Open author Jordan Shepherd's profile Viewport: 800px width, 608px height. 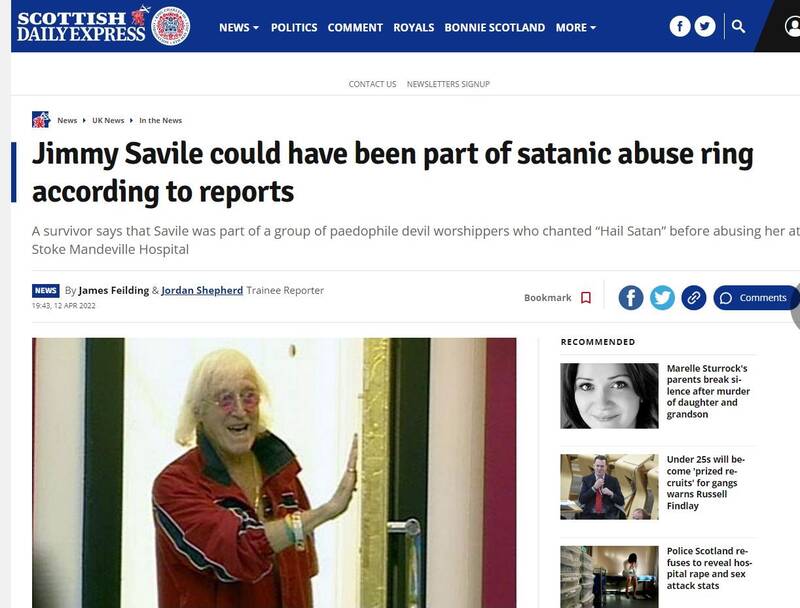pyautogui.click(x=202, y=290)
